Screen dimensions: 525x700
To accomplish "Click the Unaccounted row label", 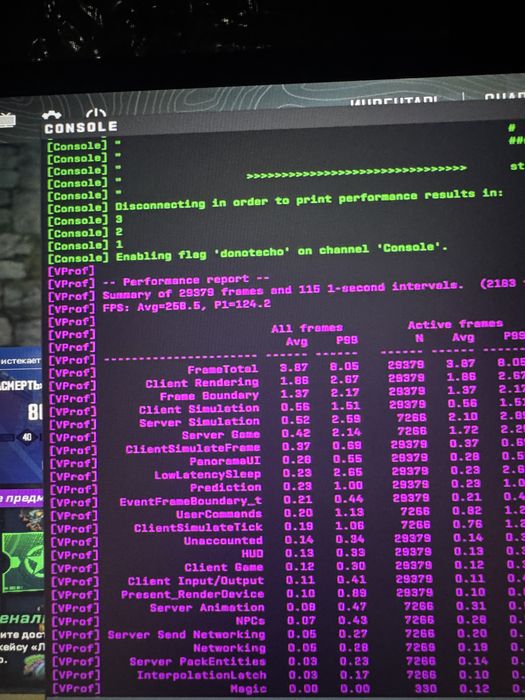I will coord(224,541).
